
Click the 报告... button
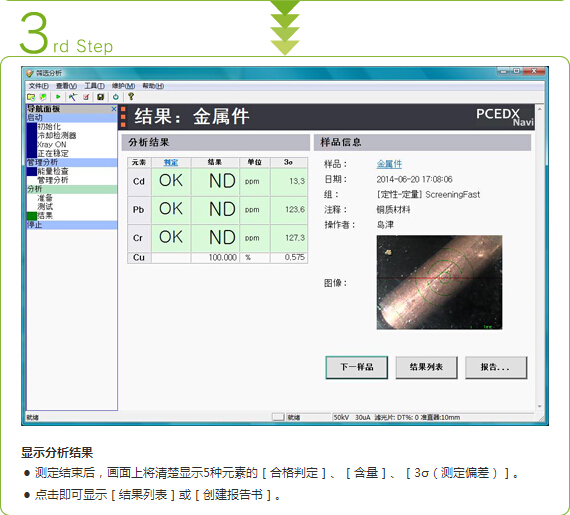(496, 367)
